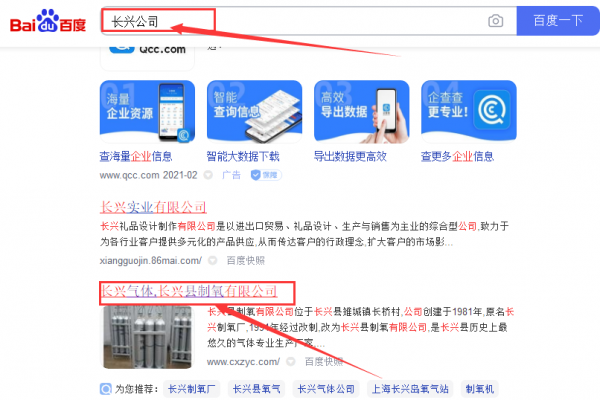Image resolution: width=600 pixels, height=400 pixels.
Task: Open the 长兴实业有限公司 result link
Action: click(x=153, y=207)
